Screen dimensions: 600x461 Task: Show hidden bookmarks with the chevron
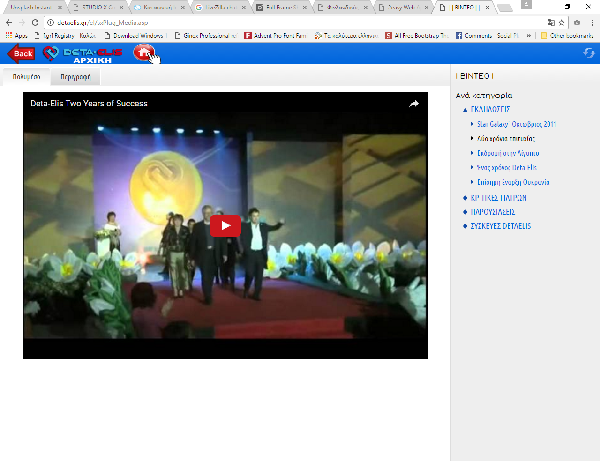(528, 36)
